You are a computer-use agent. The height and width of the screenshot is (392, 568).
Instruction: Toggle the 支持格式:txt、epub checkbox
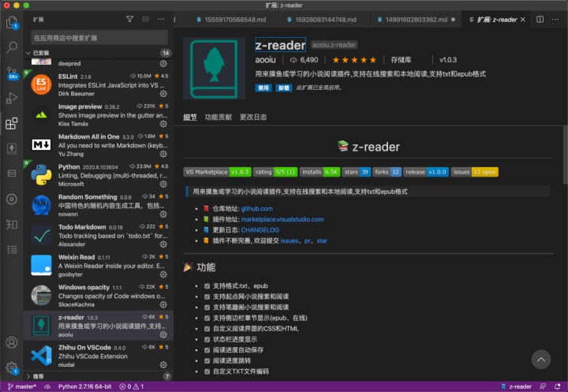(x=207, y=286)
